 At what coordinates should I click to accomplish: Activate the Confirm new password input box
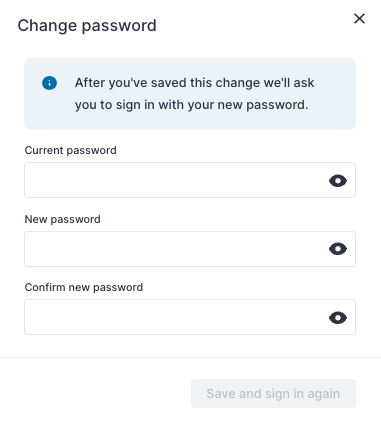coord(190,317)
